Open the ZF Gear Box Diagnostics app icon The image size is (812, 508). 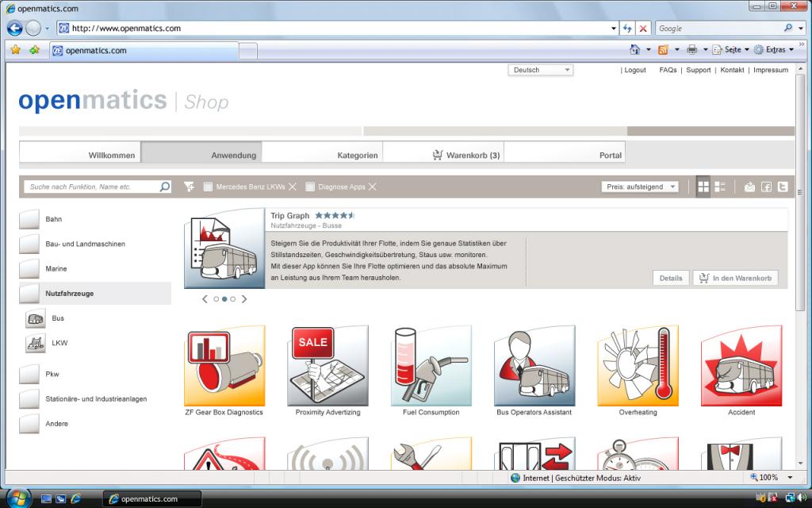click(224, 366)
